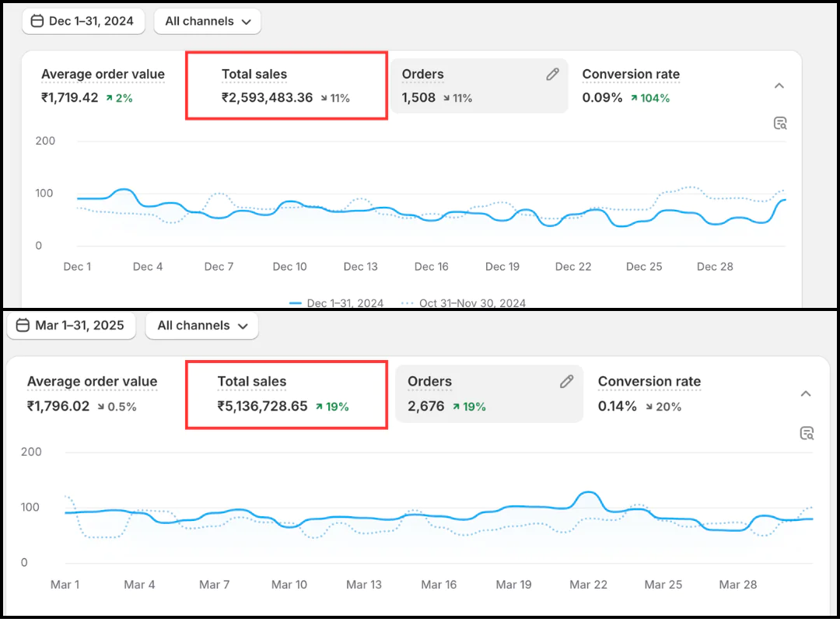Open the Dec 1–31, 2024 date picker
This screenshot has width=840, height=622.
click(x=82, y=21)
